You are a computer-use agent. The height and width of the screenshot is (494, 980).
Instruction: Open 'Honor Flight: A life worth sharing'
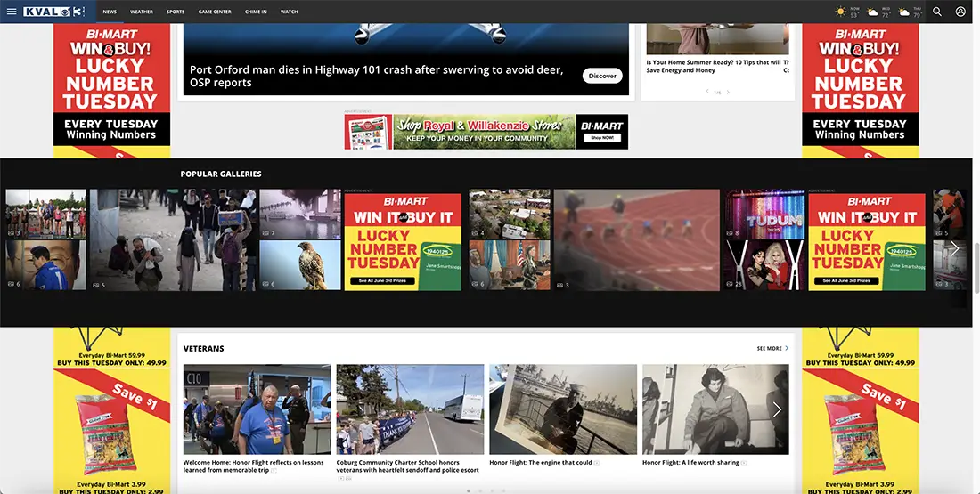pos(690,463)
